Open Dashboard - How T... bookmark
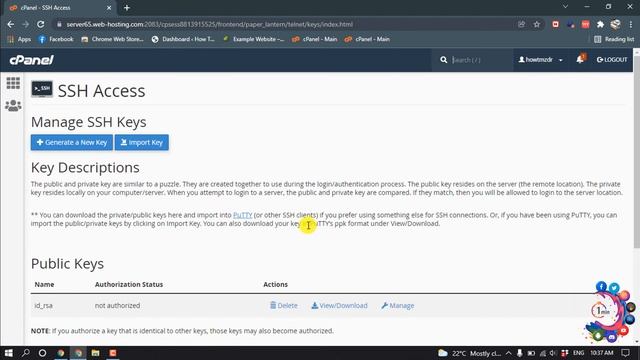 183,39
